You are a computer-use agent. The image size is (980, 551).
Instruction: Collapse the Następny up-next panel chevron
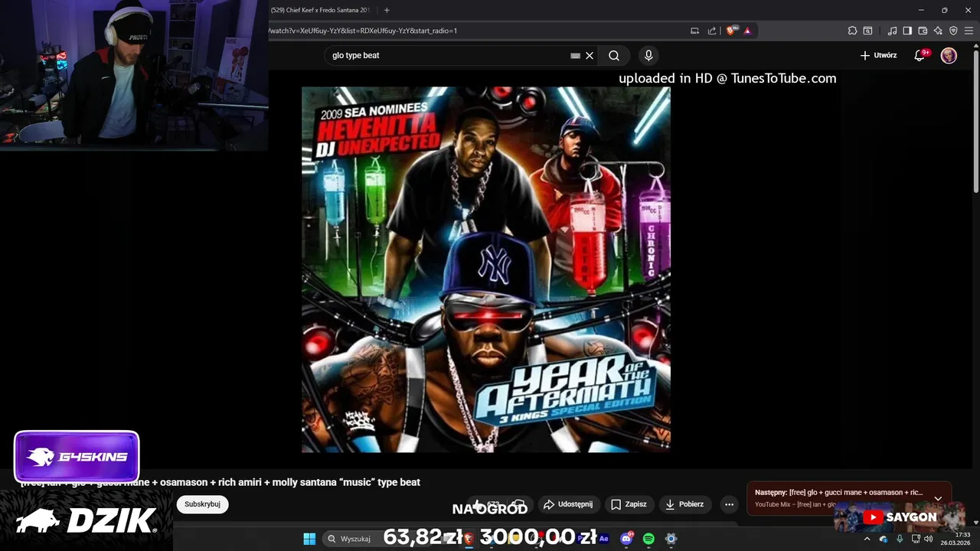click(938, 498)
